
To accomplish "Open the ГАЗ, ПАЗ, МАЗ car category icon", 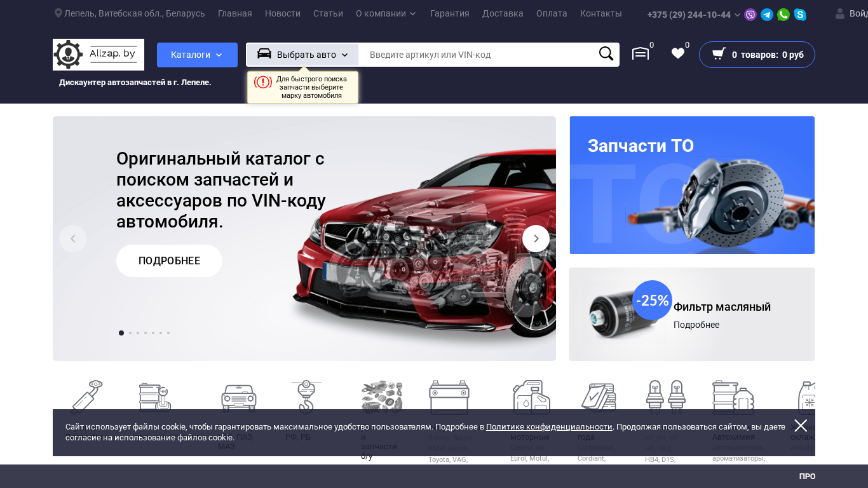I will (238, 398).
